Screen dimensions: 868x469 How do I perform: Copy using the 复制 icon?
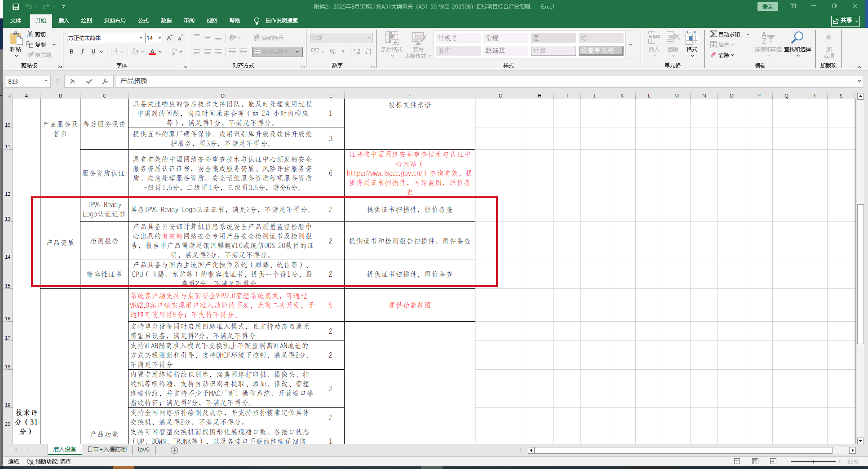click(x=30, y=44)
